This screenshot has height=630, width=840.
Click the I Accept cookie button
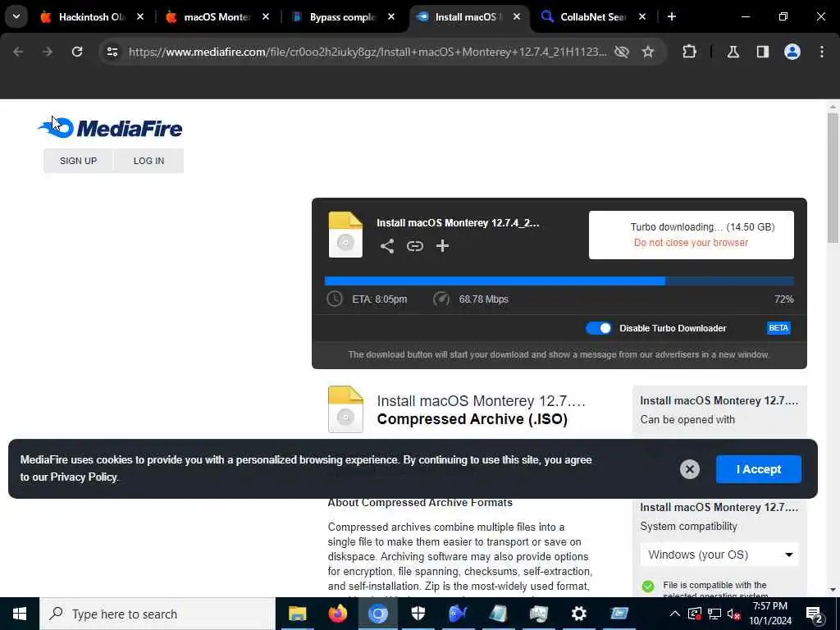759,469
